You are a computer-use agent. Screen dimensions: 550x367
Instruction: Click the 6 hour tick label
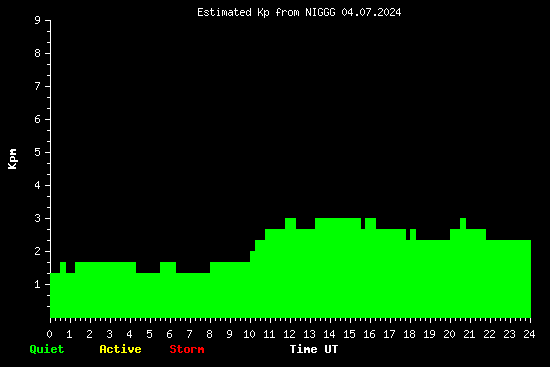point(169,334)
